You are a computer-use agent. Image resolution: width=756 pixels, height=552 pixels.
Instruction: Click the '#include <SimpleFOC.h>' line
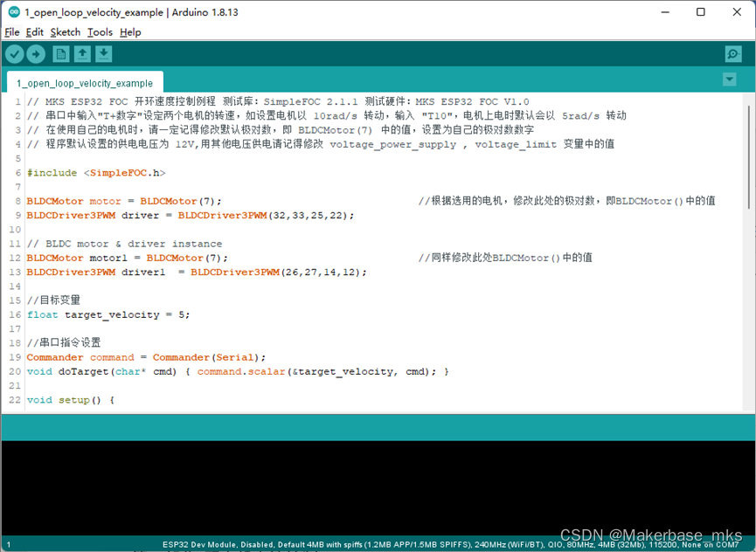click(x=96, y=172)
